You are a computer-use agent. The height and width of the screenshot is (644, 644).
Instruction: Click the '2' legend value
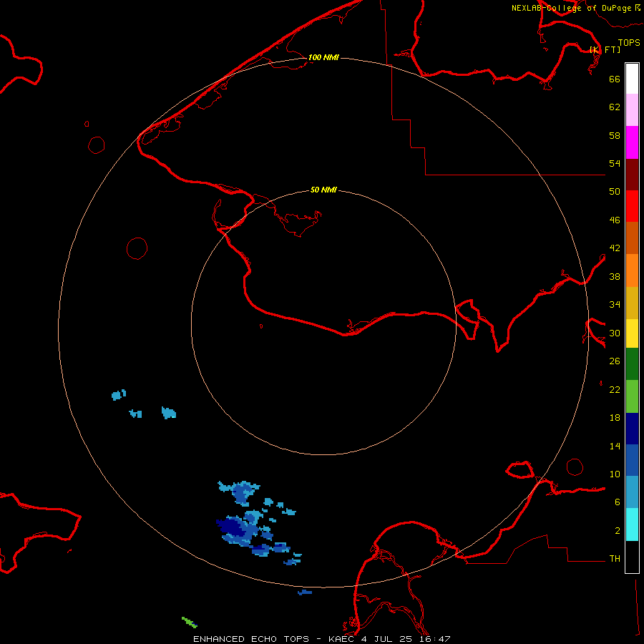[618, 531]
